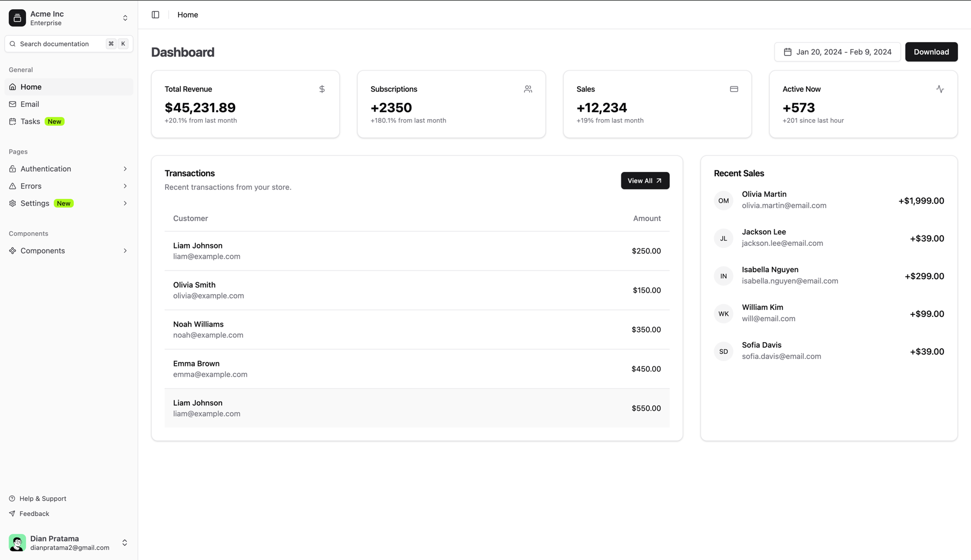Click the View All transactions button
Screen dimensions: 971x560
pyautogui.click(x=645, y=181)
